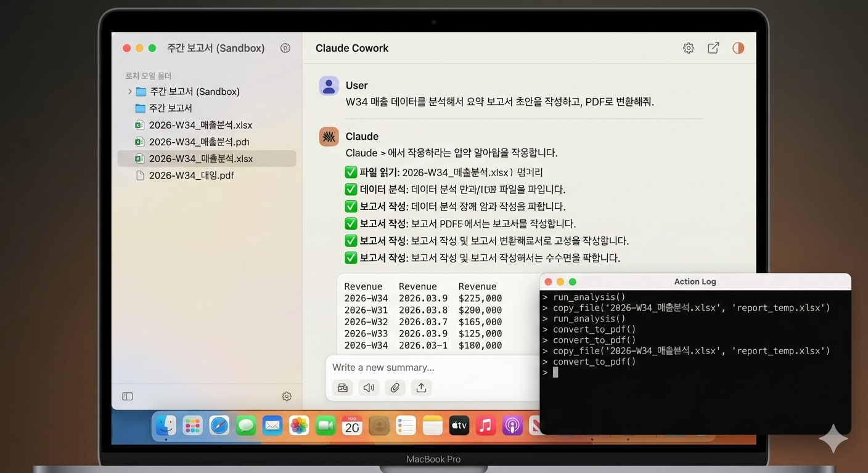Open Podcasts from the Dock

coord(512,426)
